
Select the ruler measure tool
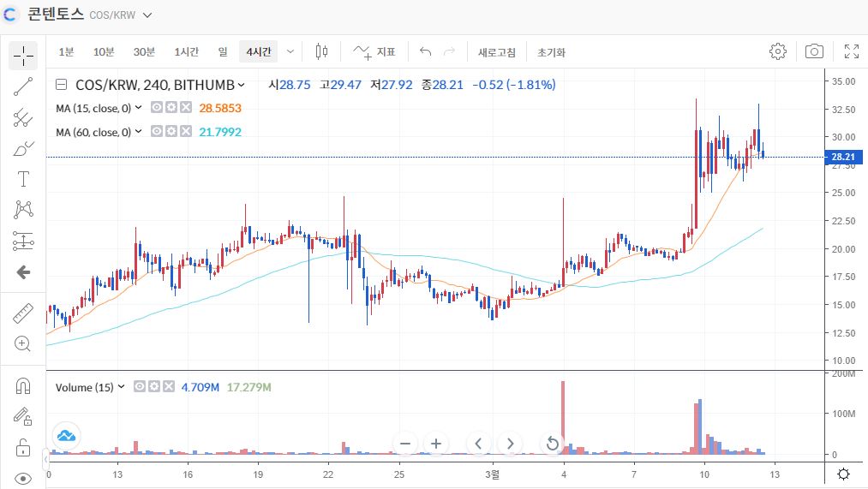point(22,313)
